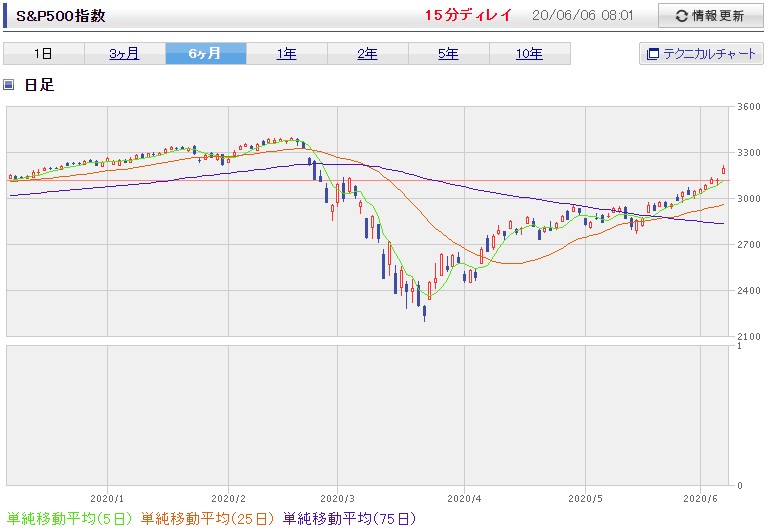
Task: Click the 3300 price axis label
Action: (x=749, y=153)
